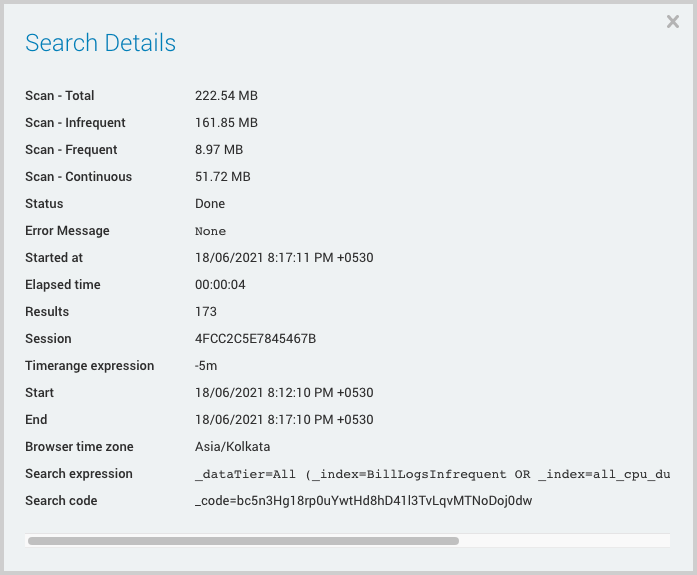Viewport: 697px width, 575px height.
Task: Select the Scan - Infrequent value 161.85 MB
Action: tap(226, 123)
